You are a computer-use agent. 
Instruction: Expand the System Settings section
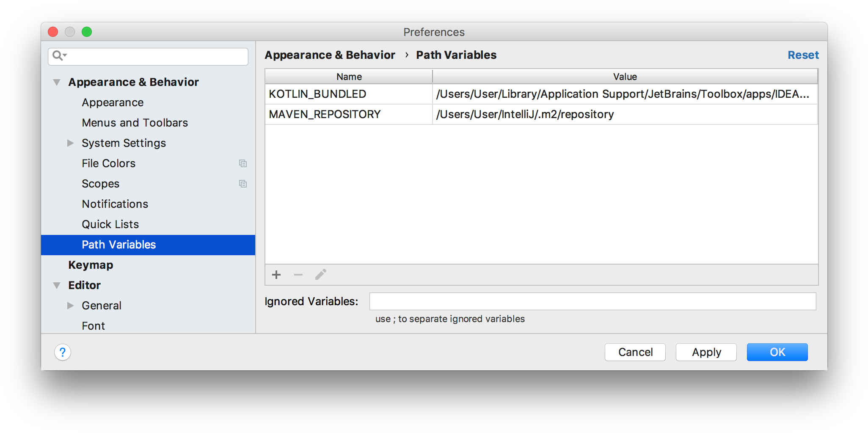click(x=70, y=143)
